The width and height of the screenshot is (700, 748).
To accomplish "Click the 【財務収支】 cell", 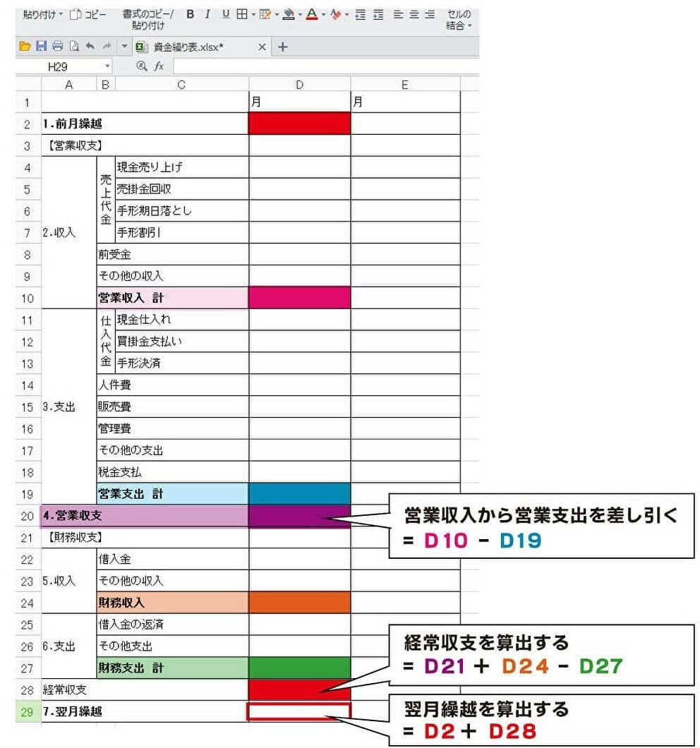I will coord(145,537).
